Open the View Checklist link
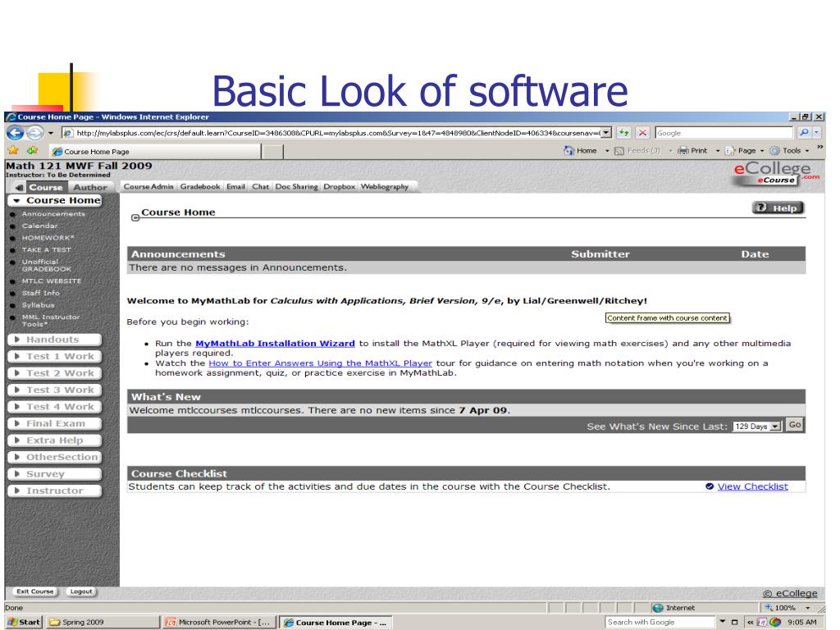The width and height of the screenshot is (840, 630). (753, 486)
